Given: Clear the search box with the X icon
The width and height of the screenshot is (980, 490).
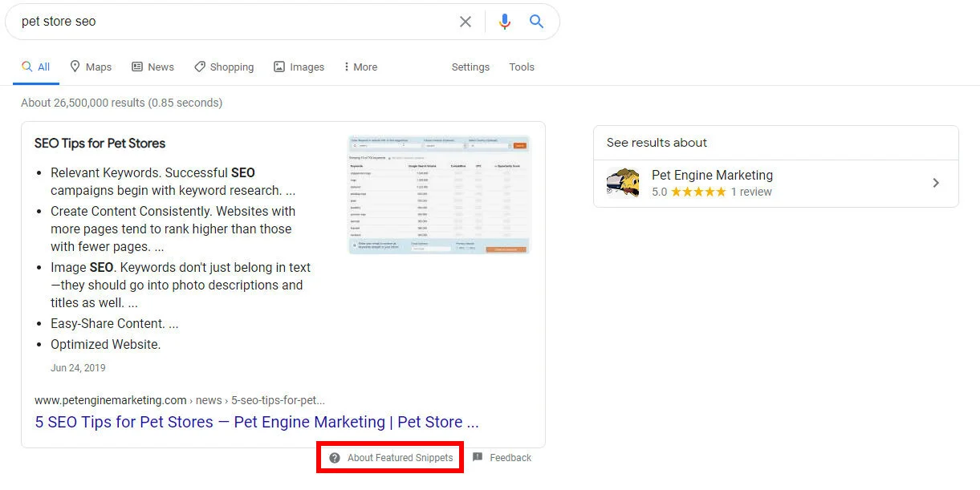Looking at the screenshot, I should (466, 22).
